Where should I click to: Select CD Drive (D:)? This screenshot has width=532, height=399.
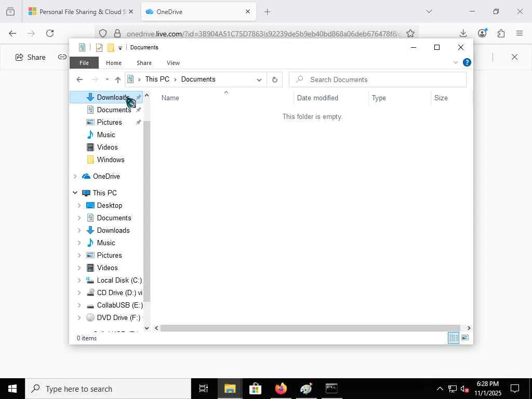(119, 292)
